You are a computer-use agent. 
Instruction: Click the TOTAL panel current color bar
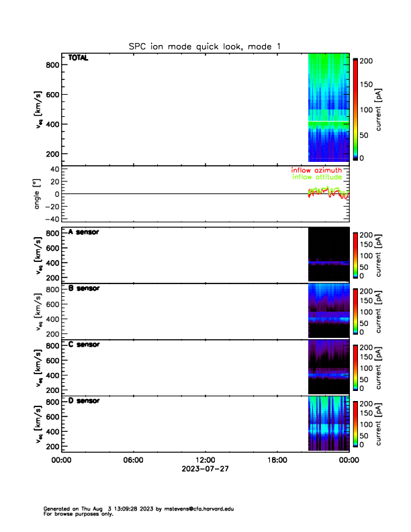[x=355, y=109]
